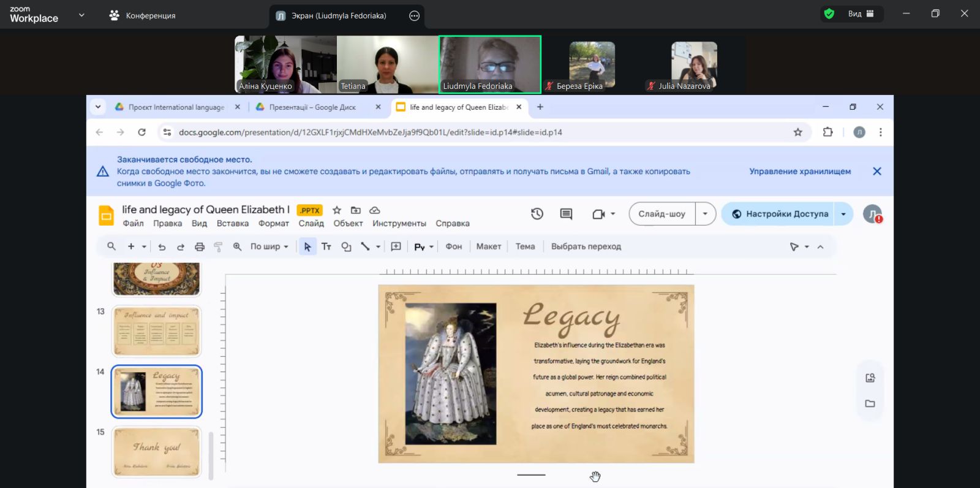Screen dimensions: 980x488
Task: Reload the browser page
Action: [x=141, y=132]
